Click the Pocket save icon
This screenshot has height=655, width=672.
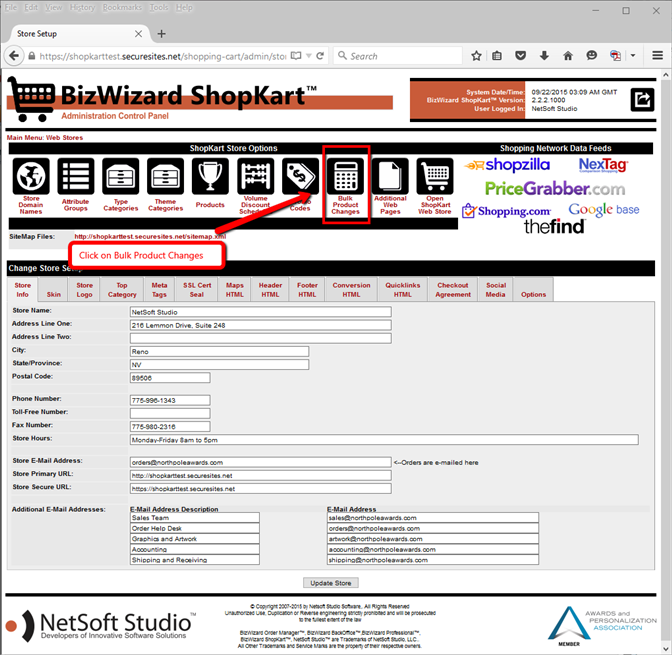tap(520, 56)
